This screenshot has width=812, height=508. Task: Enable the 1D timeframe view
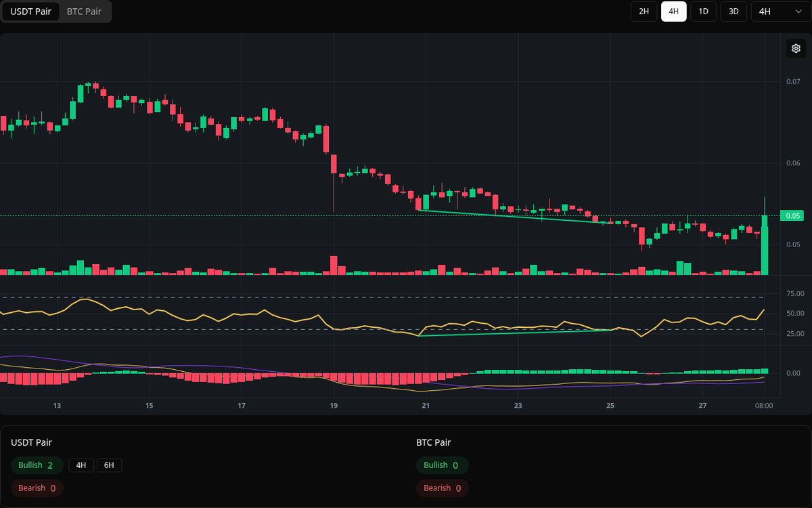tap(703, 12)
